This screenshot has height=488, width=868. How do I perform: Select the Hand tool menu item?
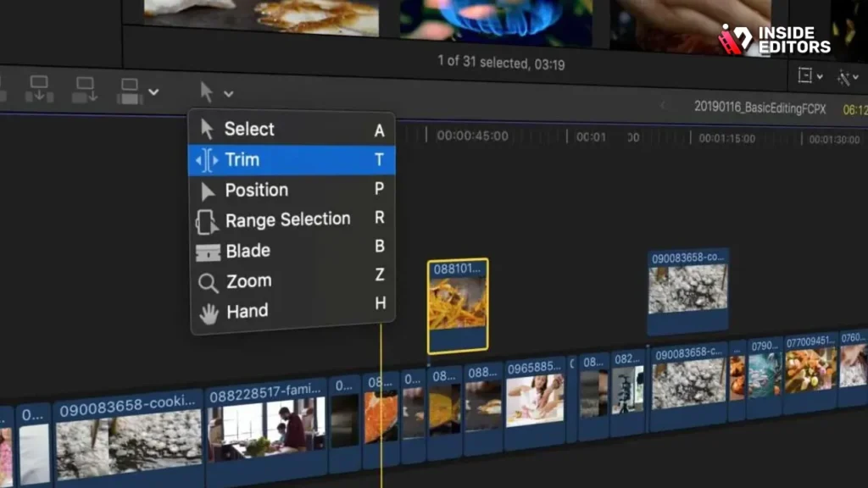292,311
